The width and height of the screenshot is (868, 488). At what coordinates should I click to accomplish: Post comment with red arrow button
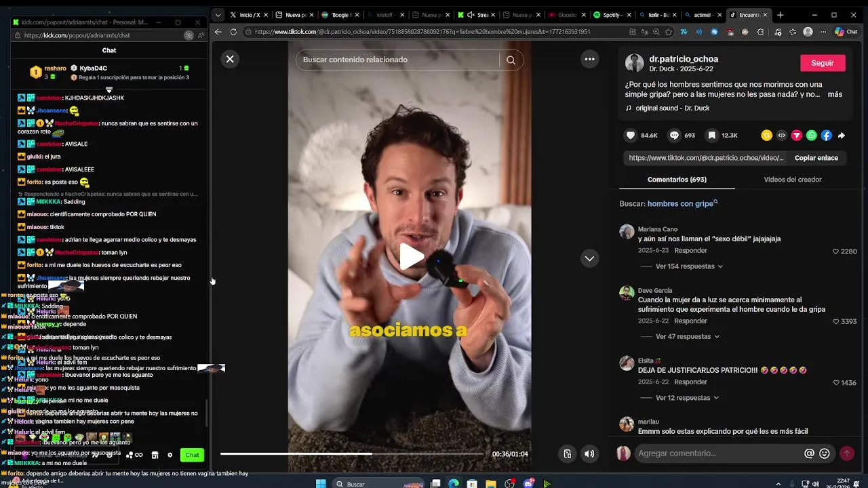coord(846,453)
